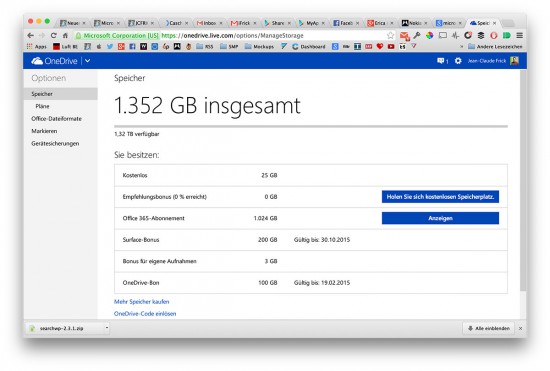
Task: Open the key password extension icon
Action: click(417, 35)
